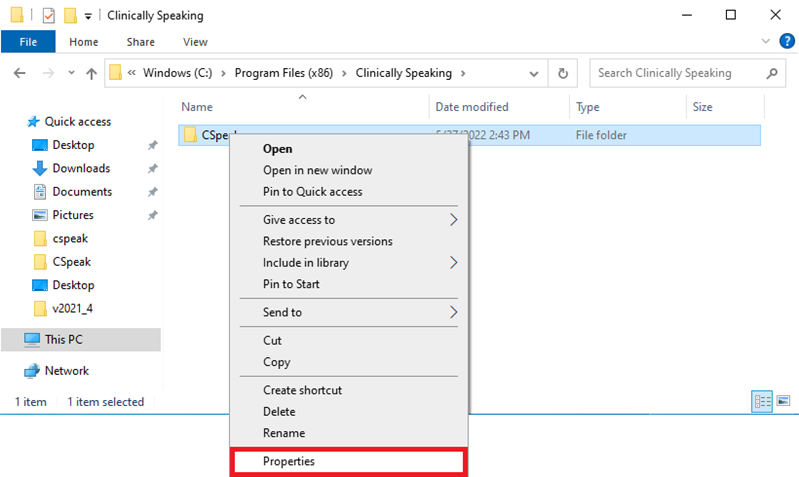This screenshot has width=799, height=477.
Task: Click the Up directory arrow icon
Action: click(x=92, y=73)
